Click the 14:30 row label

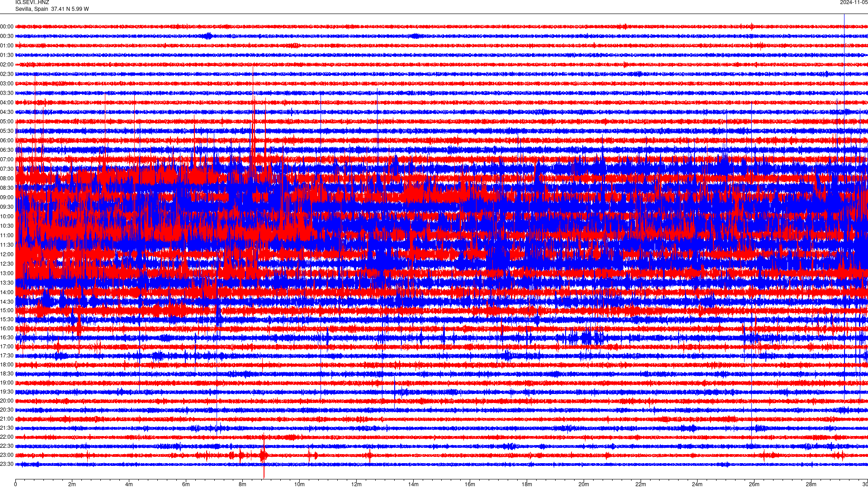(x=7, y=302)
